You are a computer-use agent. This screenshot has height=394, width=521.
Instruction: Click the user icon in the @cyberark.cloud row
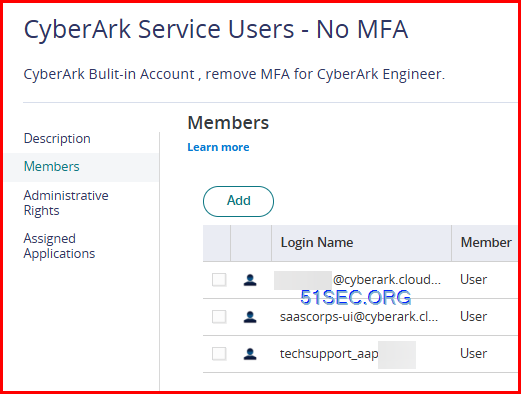pos(250,280)
